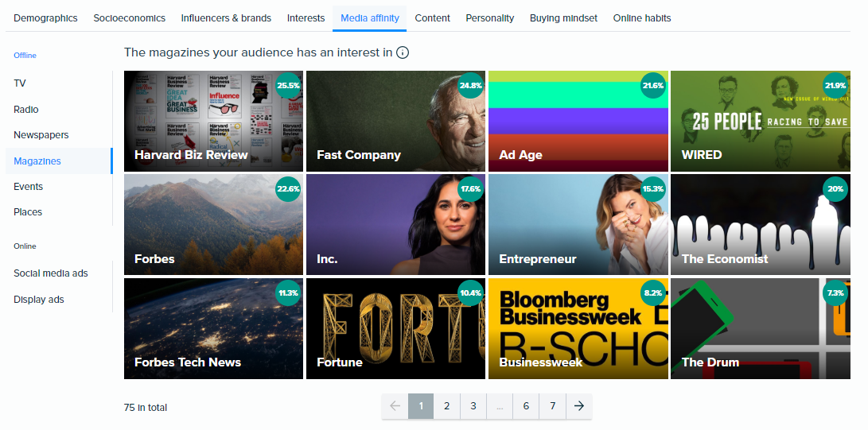Click the 22.6% badge on Forbes

pos(288,189)
